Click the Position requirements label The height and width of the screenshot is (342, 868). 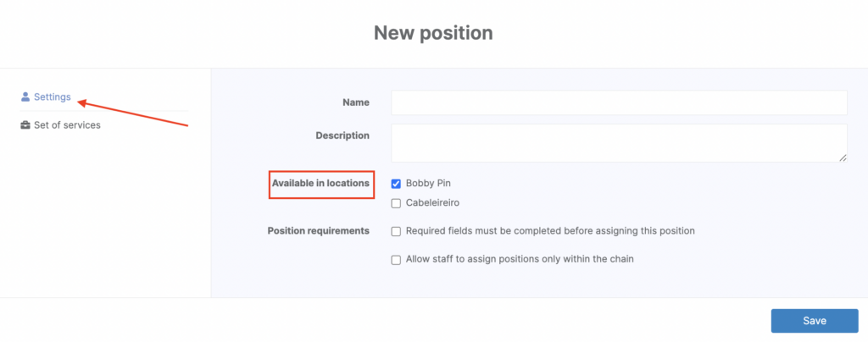(x=319, y=230)
